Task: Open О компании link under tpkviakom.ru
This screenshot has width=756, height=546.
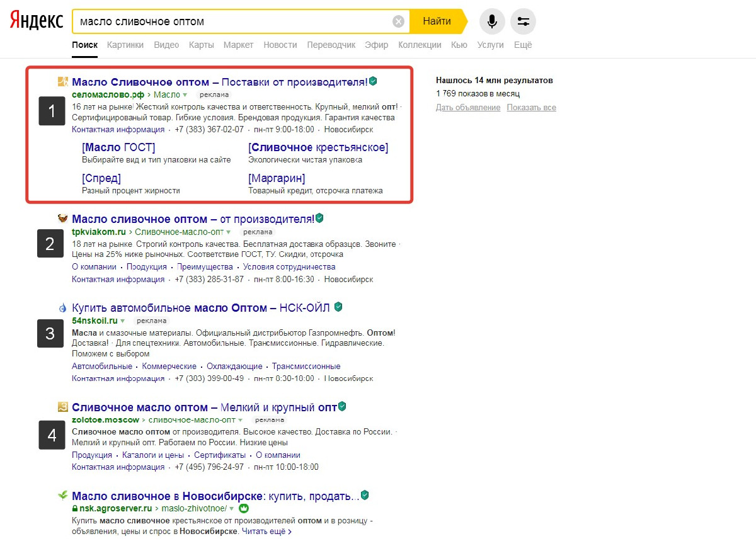Action: pos(94,267)
